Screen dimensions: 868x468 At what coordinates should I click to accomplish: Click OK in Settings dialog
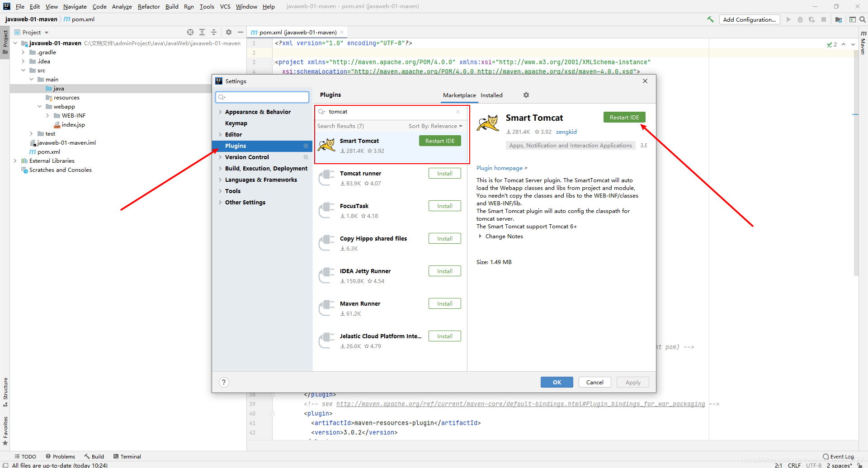(x=557, y=382)
